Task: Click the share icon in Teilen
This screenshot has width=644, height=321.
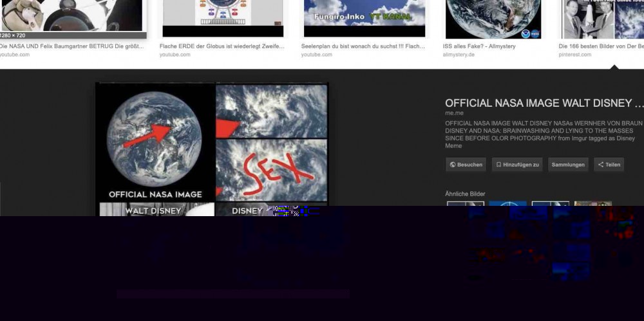Action: click(x=600, y=165)
